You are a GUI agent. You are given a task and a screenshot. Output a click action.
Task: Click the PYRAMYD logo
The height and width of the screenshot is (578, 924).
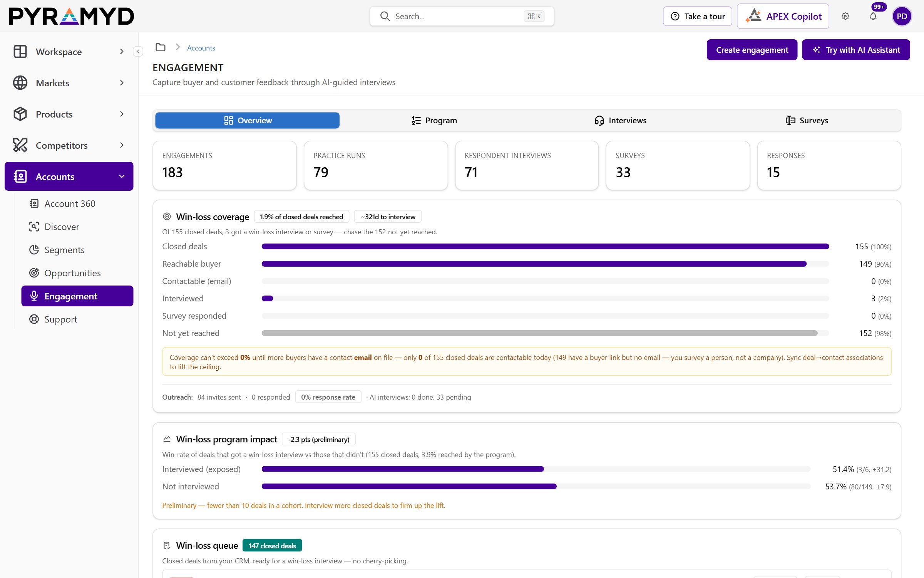(x=72, y=16)
